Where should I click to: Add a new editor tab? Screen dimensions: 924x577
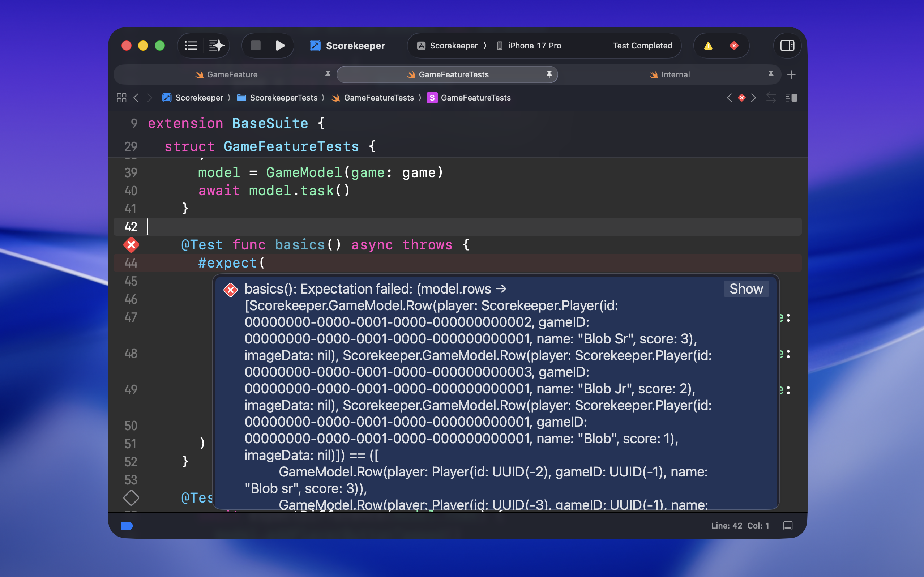click(x=791, y=75)
